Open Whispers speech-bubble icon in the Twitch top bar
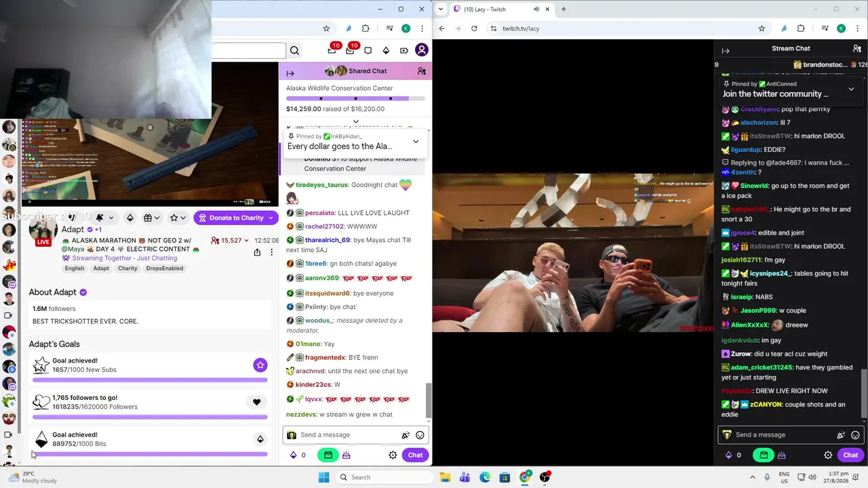The image size is (868, 488). [x=368, y=50]
